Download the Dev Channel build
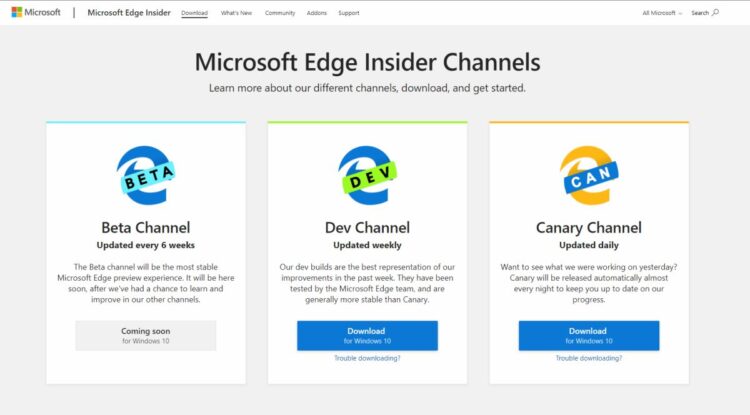This screenshot has height=415, width=750. click(x=367, y=336)
